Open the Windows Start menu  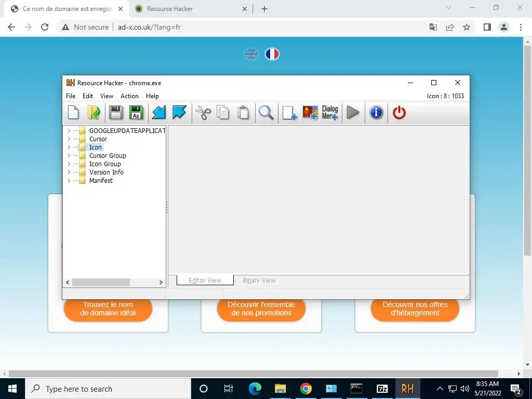(x=12, y=389)
